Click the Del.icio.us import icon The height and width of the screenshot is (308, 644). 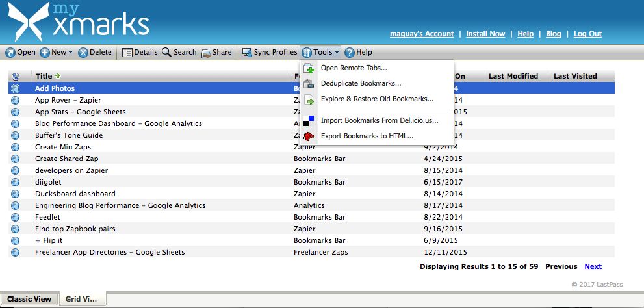(309, 121)
